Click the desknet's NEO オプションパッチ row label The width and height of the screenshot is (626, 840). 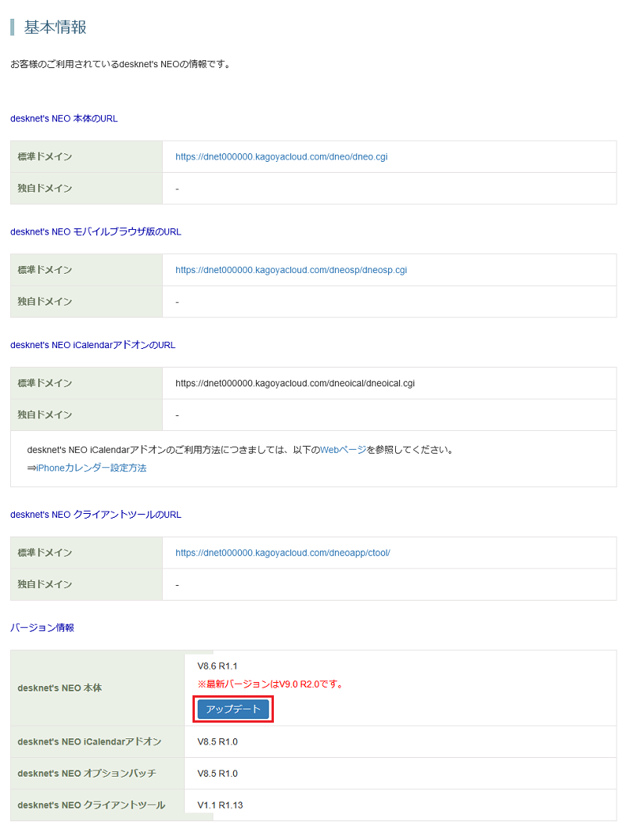point(87,774)
